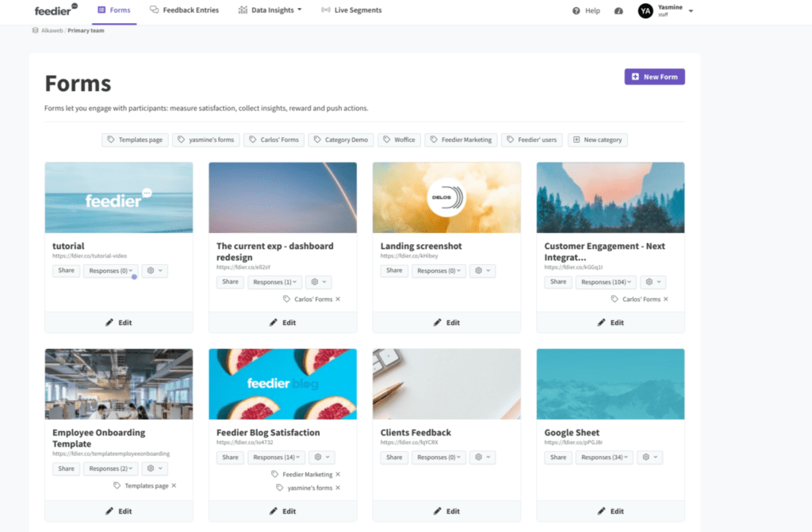Edit the Landing screenshot form
Screen dimensions: 812x532
(446, 322)
